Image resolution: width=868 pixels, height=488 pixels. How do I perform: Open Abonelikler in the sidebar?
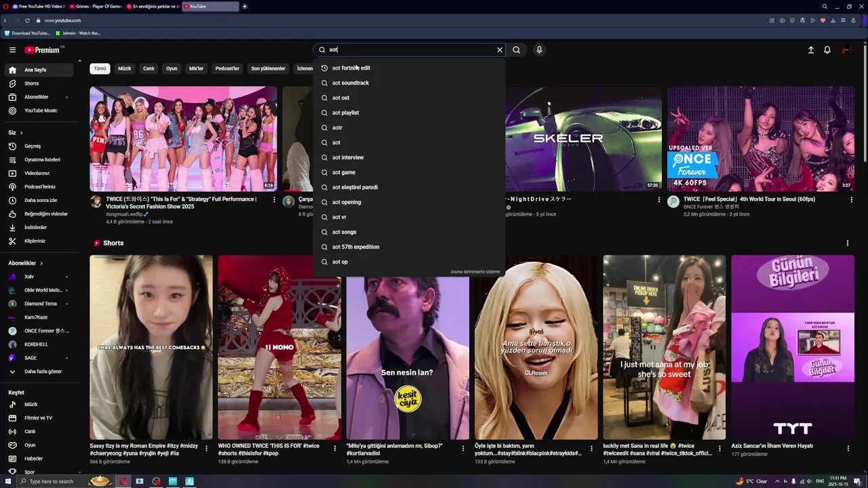click(x=40, y=97)
